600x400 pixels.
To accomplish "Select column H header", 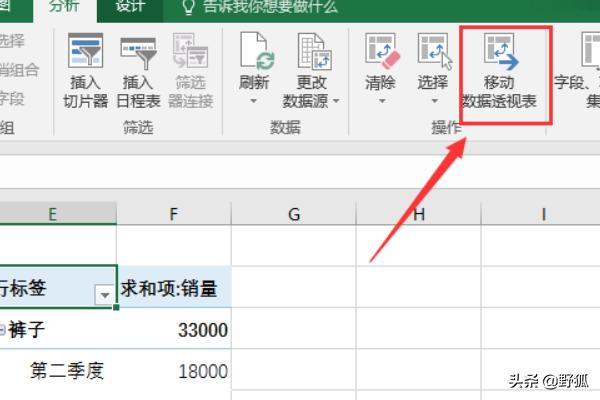I will pyautogui.click(x=419, y=214).
